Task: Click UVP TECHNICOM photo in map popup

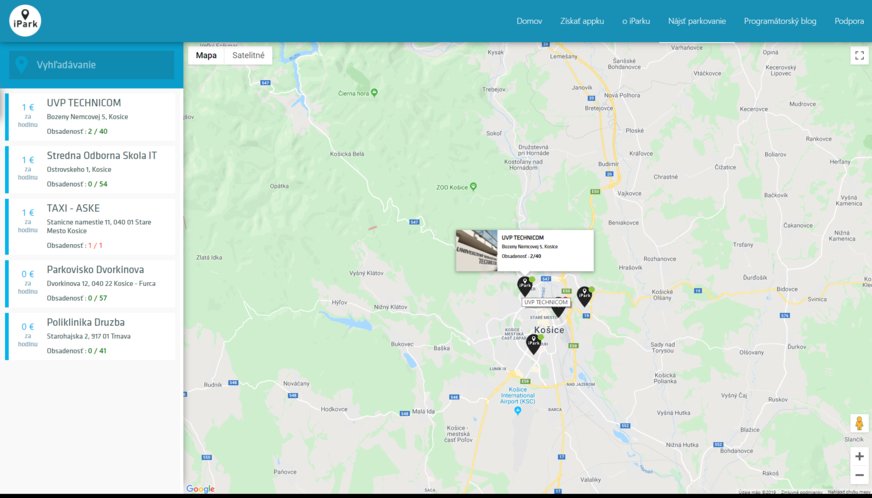Action: (476, 250)
